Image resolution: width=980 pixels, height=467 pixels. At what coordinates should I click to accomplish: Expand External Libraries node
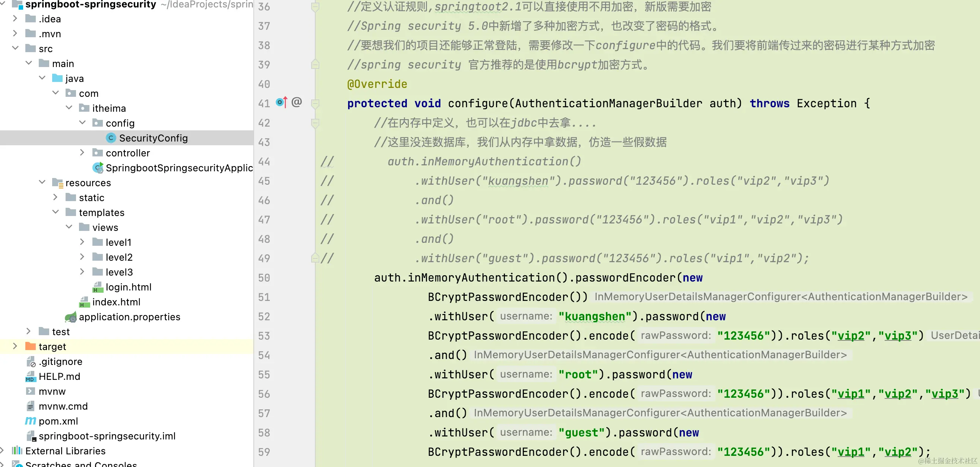click(2, 451)
